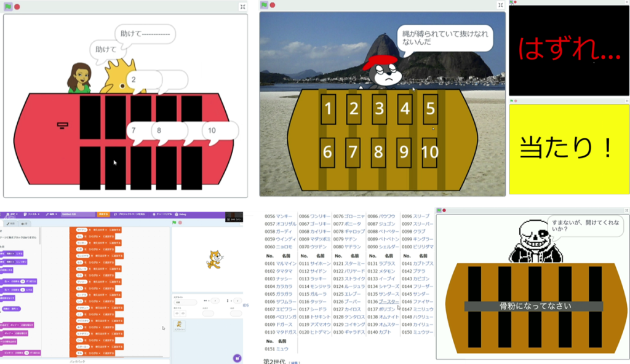Switch to the sounds tab with speaker icon
Viewport: 630px width, 364px height.
24,224
